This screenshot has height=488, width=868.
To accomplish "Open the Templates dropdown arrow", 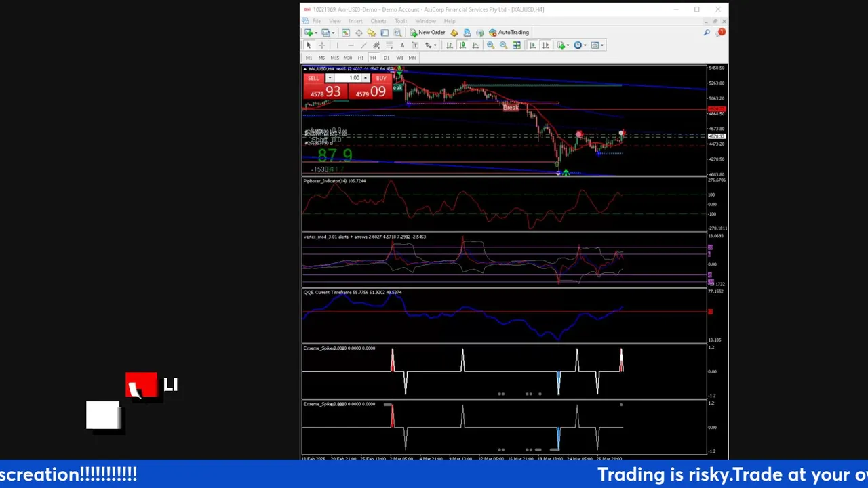I will pyautogui.click(x=602, y=45).
